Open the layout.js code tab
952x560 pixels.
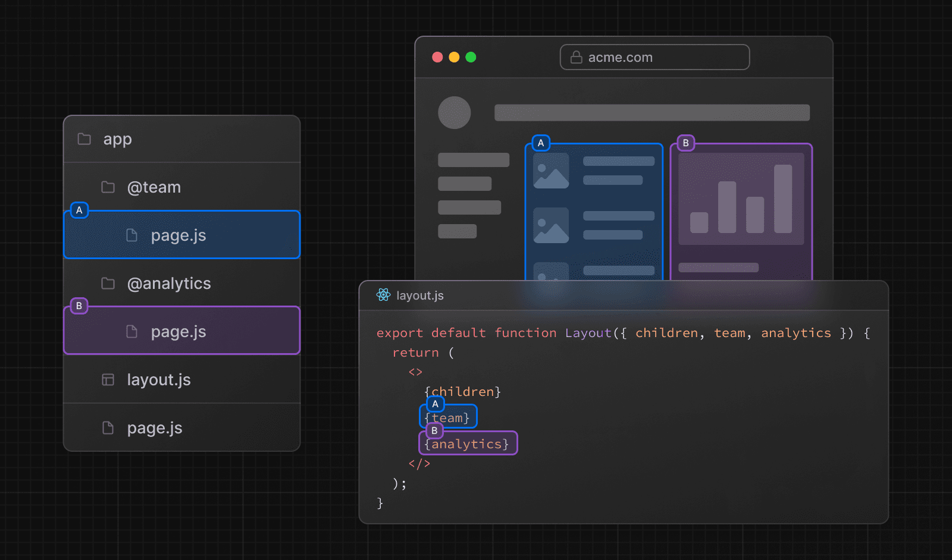click(x=419, y=295)
